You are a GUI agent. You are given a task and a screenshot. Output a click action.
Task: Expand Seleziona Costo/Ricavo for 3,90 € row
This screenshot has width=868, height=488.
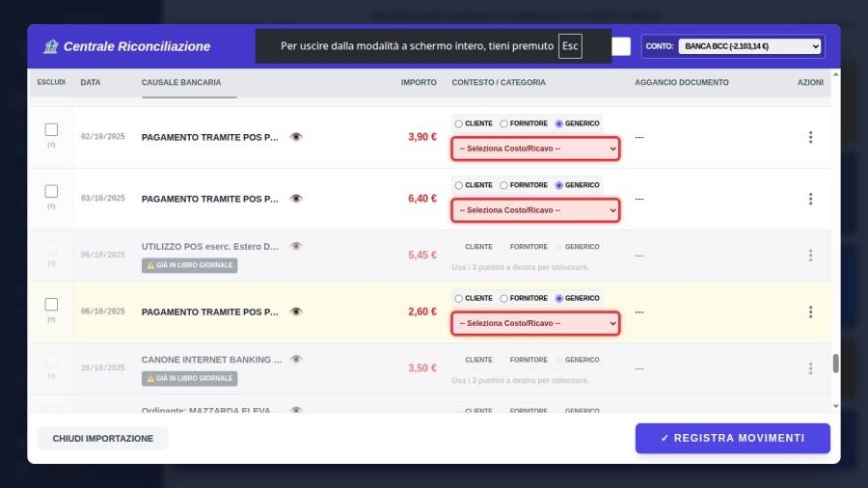[535, 149]
